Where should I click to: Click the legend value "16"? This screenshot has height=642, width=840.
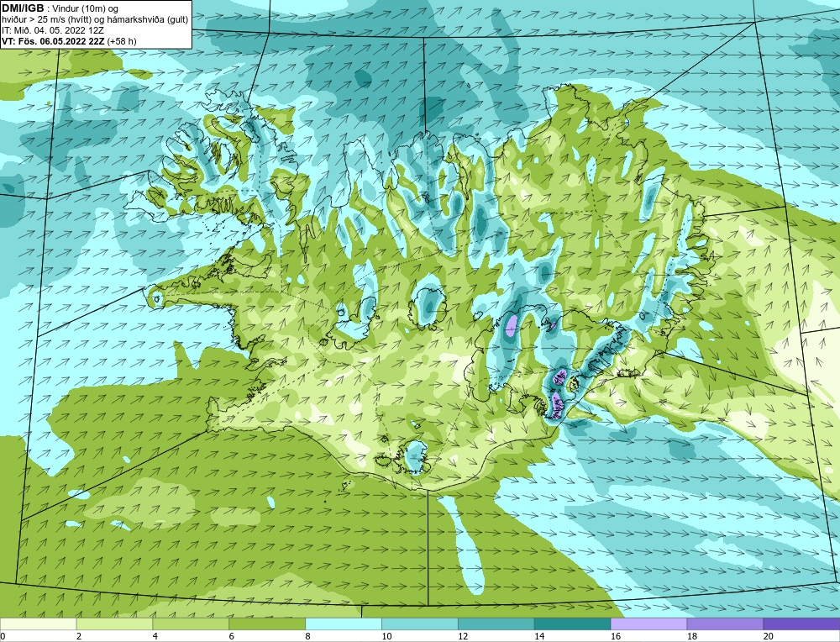pyautogui.click(x=616, y=636)
